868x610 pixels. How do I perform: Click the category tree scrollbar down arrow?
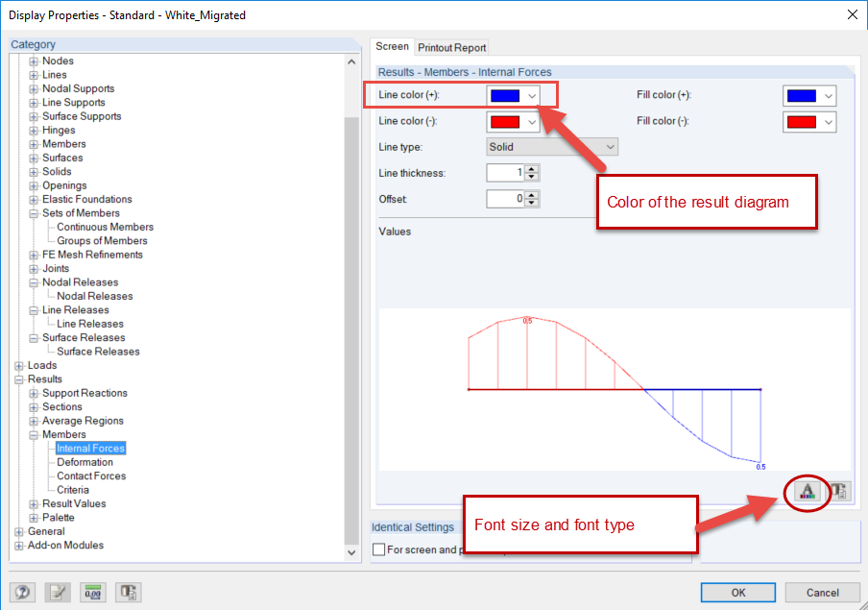click(x=351, y=552)
